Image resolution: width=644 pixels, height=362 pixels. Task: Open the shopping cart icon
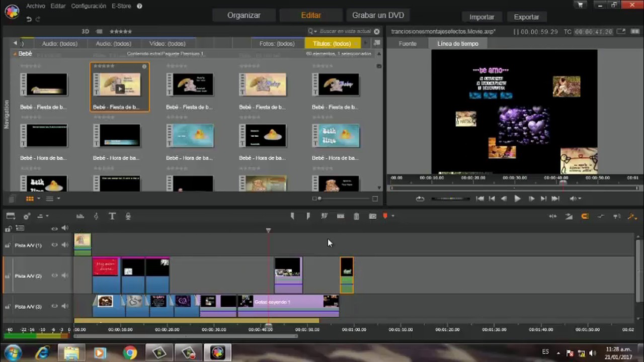coord(581,5)
